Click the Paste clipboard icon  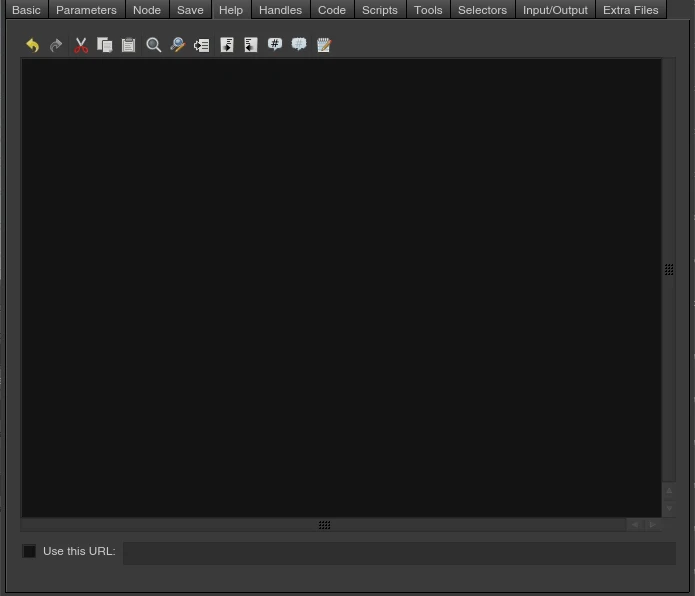(129, 45)
